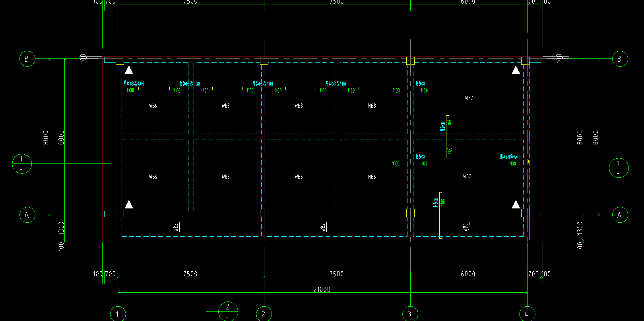Pick the left section marker 1/-

[x=22, y=164]
